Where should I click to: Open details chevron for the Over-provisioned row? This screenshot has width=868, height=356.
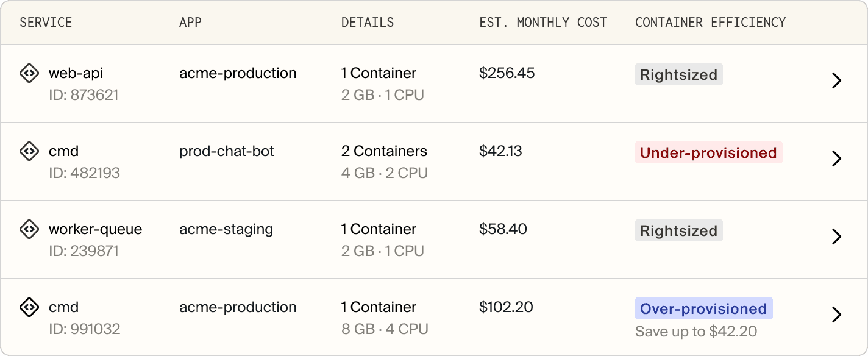836,315
